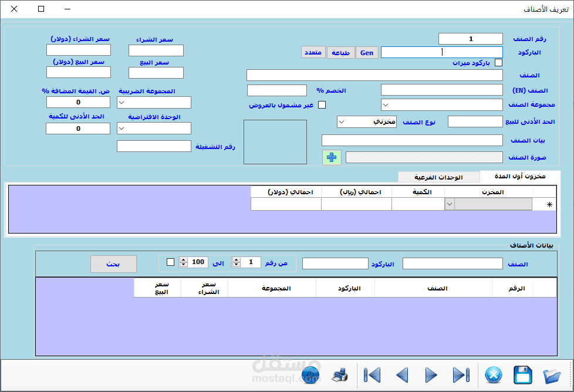The height and width of the screenshot is (392, 574).
Task: Click the open folder icon in bottom toolbar
Action: 552,376
